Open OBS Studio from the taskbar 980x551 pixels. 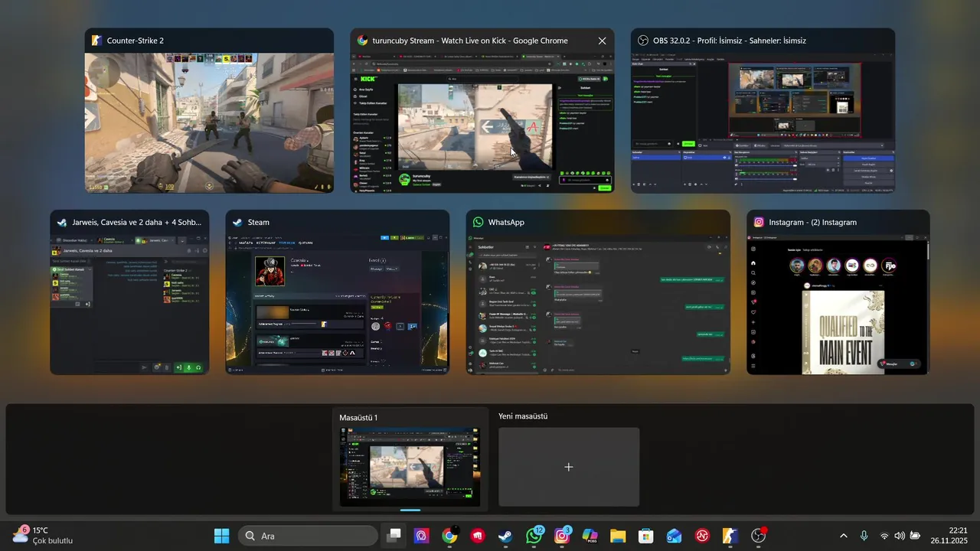758,536
